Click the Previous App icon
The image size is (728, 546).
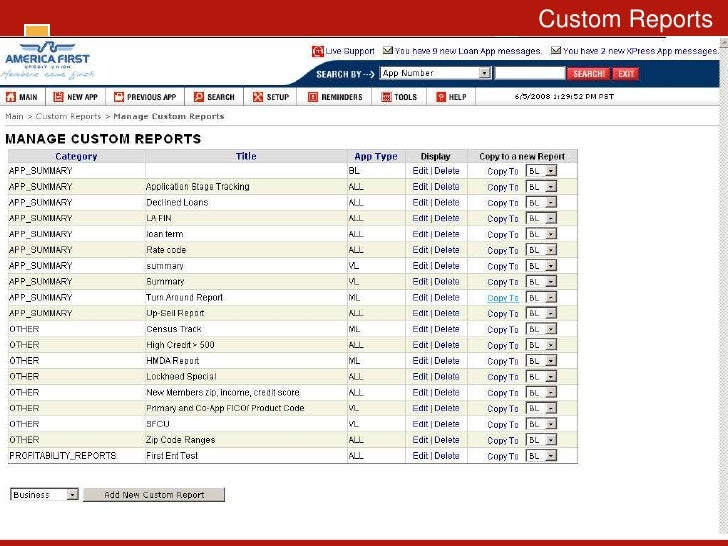click(119, 97)
